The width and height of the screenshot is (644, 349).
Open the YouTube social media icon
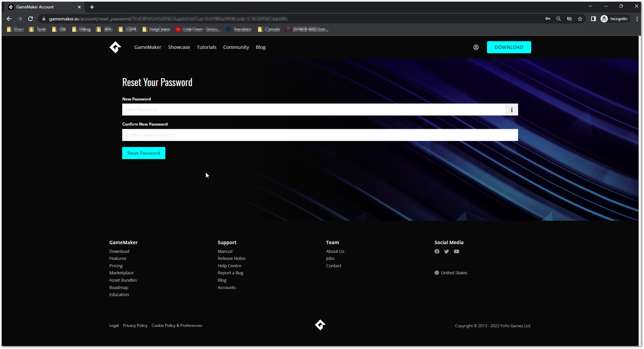[x=456, y=252]
